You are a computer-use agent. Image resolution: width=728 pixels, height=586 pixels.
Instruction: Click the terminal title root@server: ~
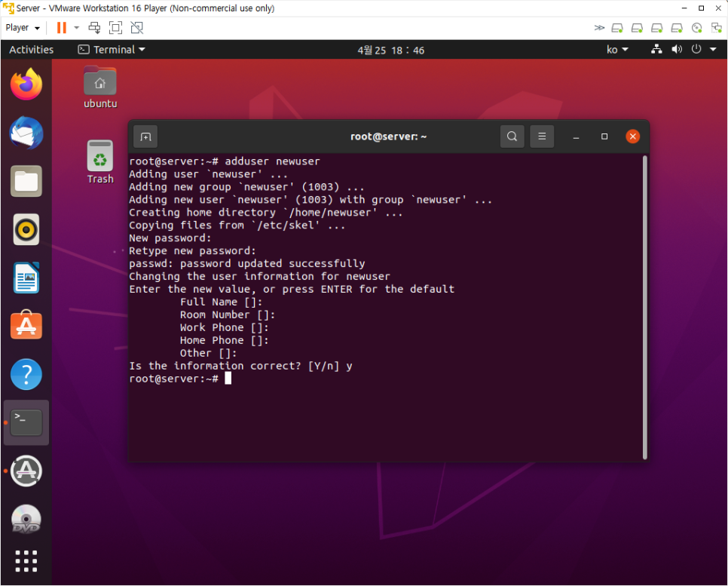tap(388, 137)
